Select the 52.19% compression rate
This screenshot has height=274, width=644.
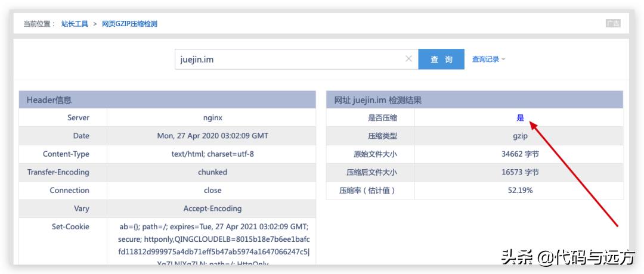[520, 191]
